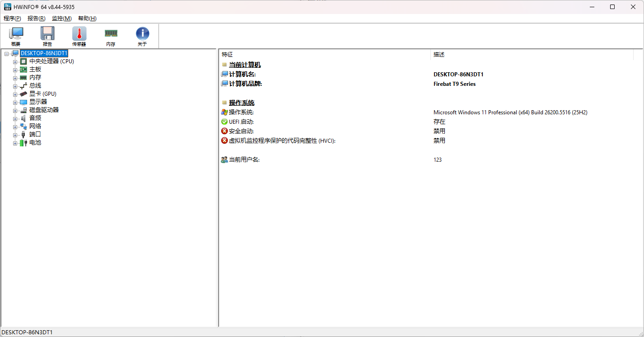Image resolution: width=644 pixels, height=337 pixels.
Task: Expand the 磁盘驱动器 (Disk drives) node
Action: point(15,110)
